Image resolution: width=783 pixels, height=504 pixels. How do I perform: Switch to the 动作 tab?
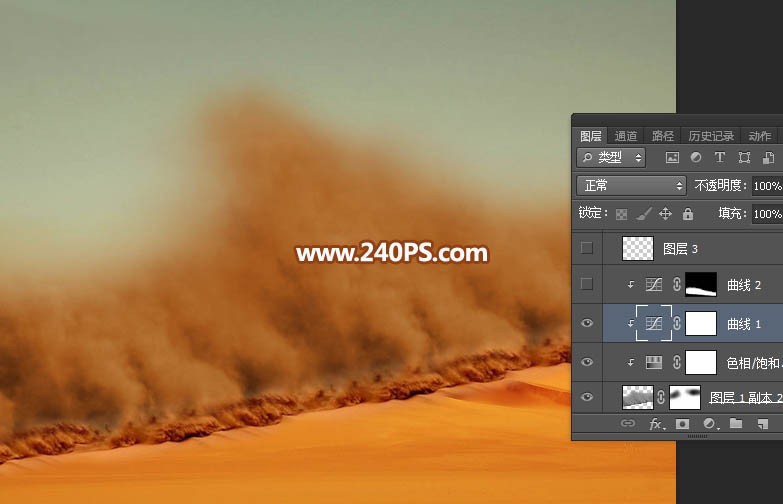point(760,136)
